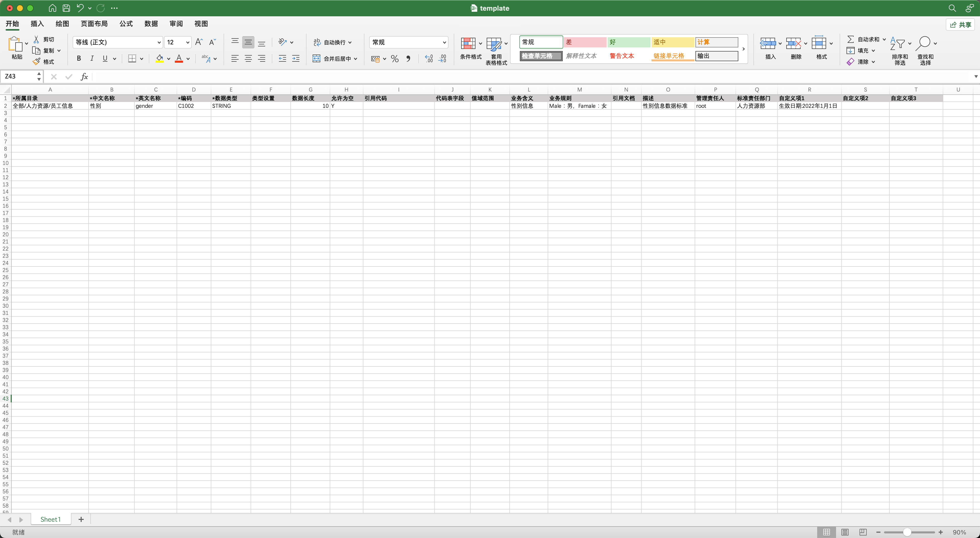Toggle Italic formatting
This screenshot has width=980, height=538.
pos(92,59)
